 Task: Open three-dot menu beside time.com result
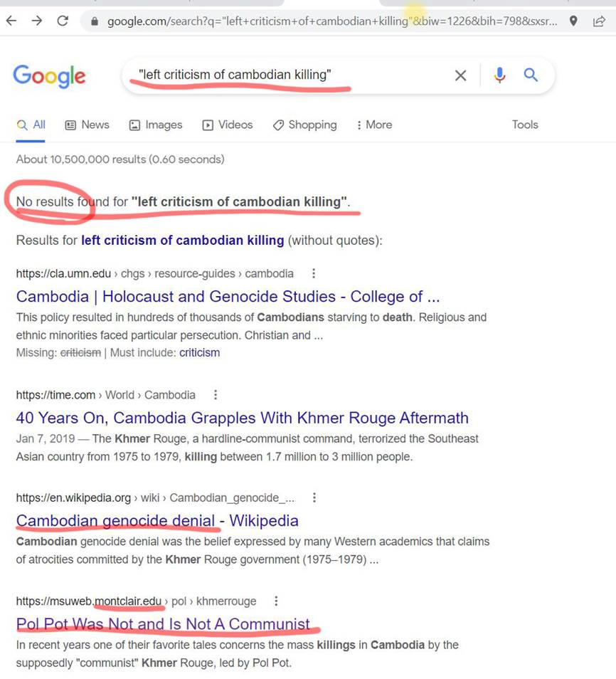tap(216, 395)
